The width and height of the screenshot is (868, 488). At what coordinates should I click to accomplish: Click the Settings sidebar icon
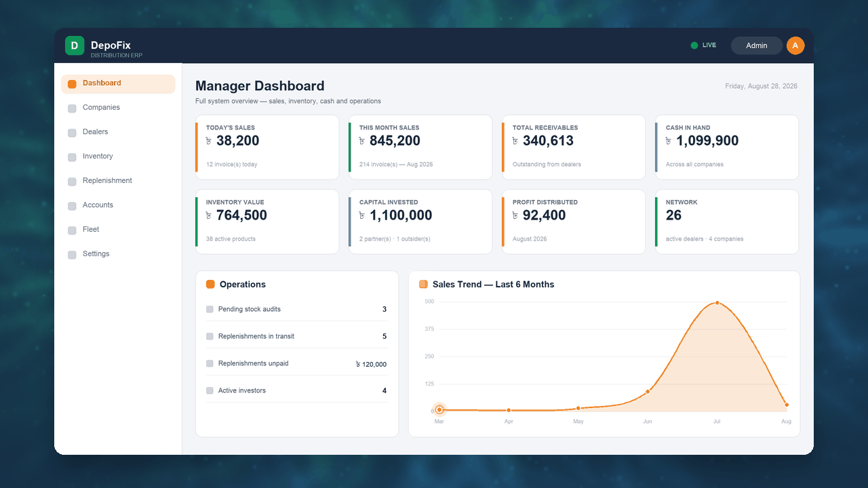click(x=72, y=255)
